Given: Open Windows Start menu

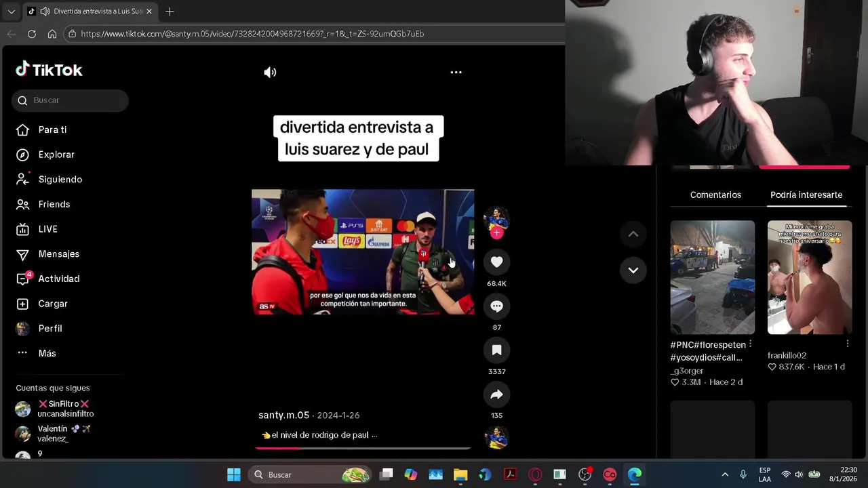Looking at the screenshot, I should (x=234, y=474).
